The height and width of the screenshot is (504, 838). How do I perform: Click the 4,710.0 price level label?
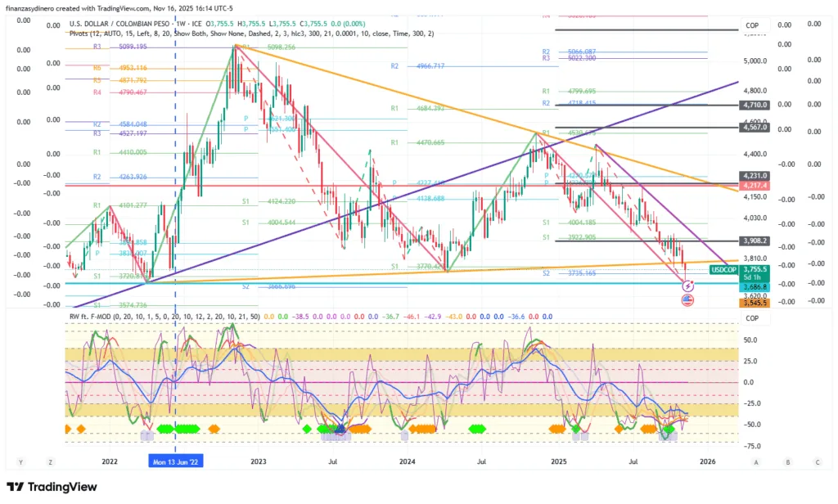tap(754, 105)
